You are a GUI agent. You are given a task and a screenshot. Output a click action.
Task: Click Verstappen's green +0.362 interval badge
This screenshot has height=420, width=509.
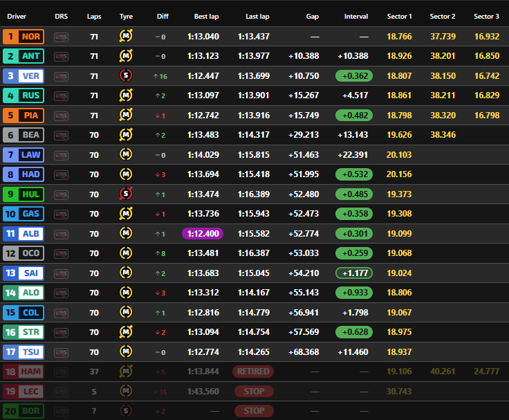click(353, 76)
